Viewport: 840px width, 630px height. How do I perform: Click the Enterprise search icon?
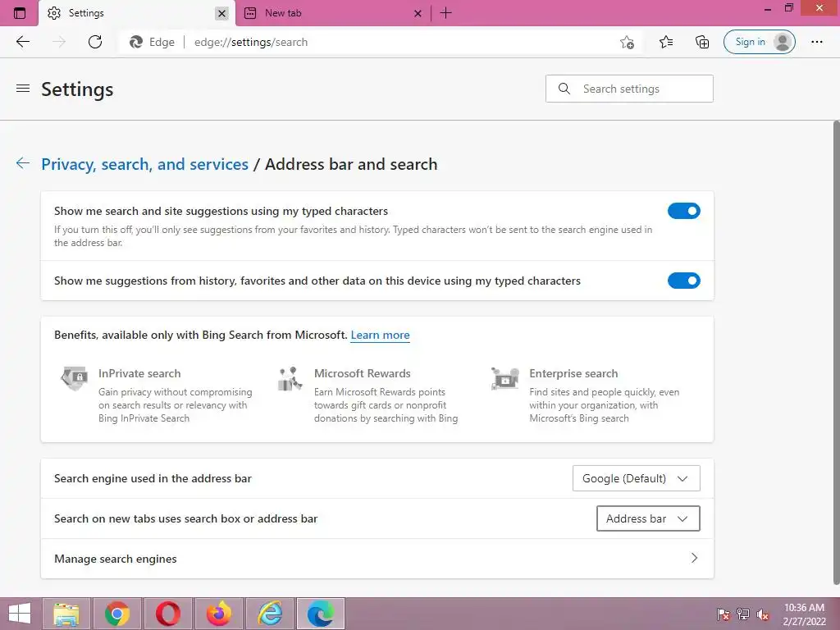coord(504,378)
